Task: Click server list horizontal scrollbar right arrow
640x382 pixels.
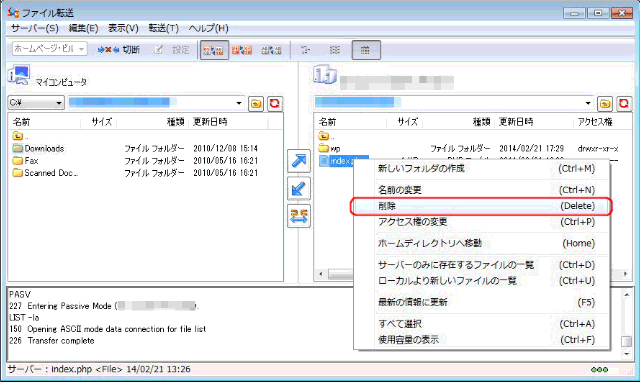Action: [x=626, y=274]
